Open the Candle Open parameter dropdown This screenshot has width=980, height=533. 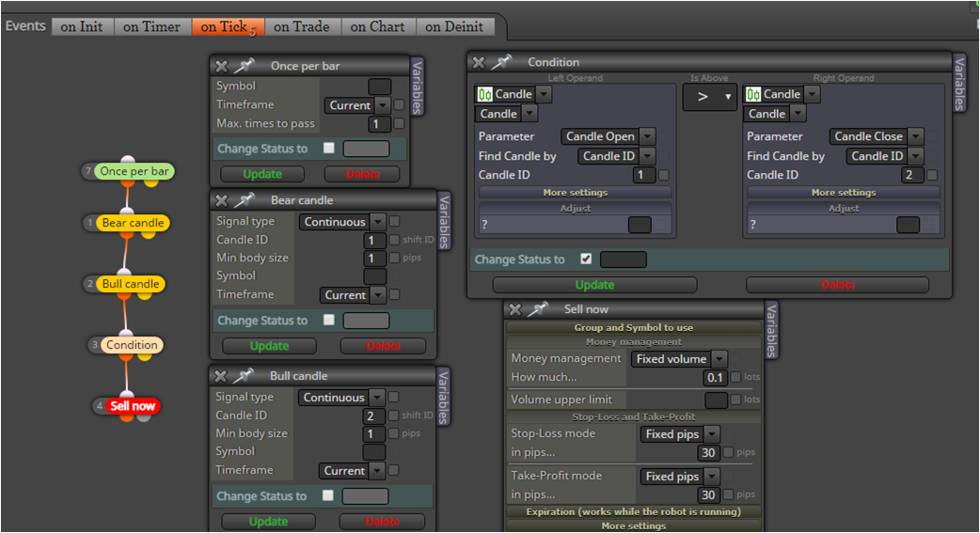click(x=648, y=136)
